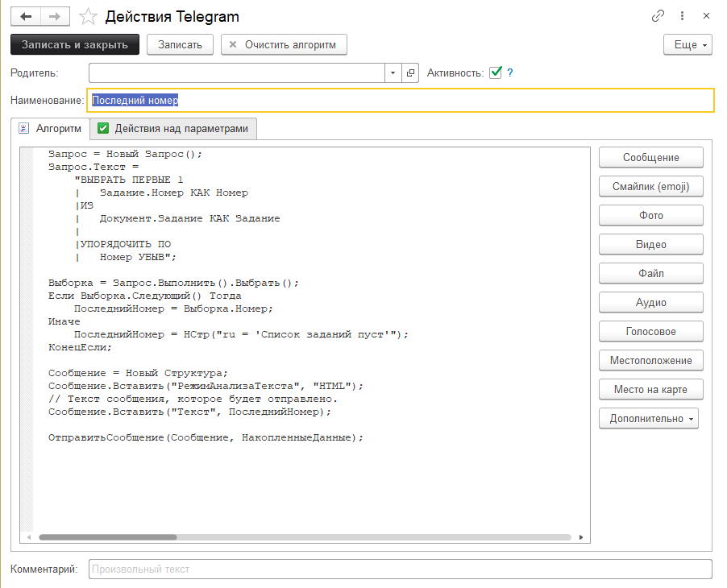
Task: Copy link to this object icon
Action: pyautogui.click(x=658, y=16)
